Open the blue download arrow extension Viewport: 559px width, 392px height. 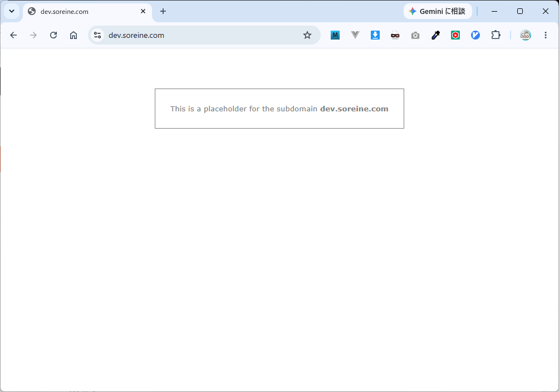pyautogui.click(x=375, y=35)
